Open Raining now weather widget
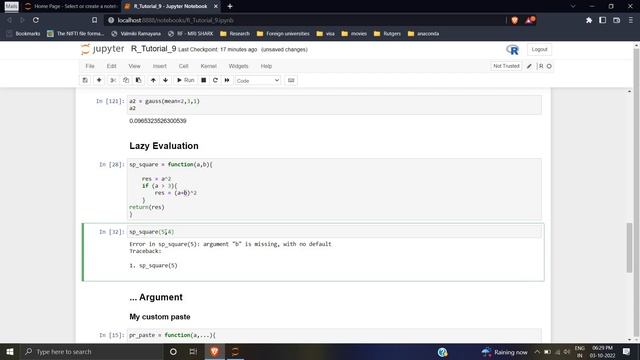The width and height of the screenshot is (640, 360). point(504,352)
